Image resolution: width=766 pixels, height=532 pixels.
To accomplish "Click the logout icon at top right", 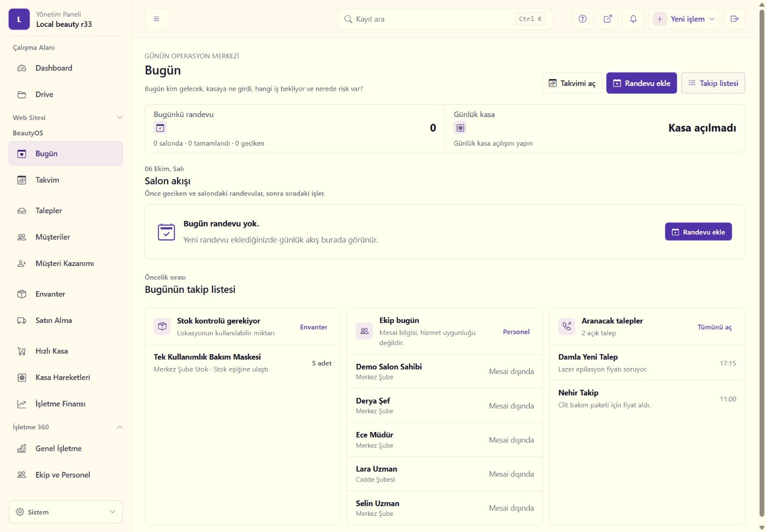I will coord(734,19).
